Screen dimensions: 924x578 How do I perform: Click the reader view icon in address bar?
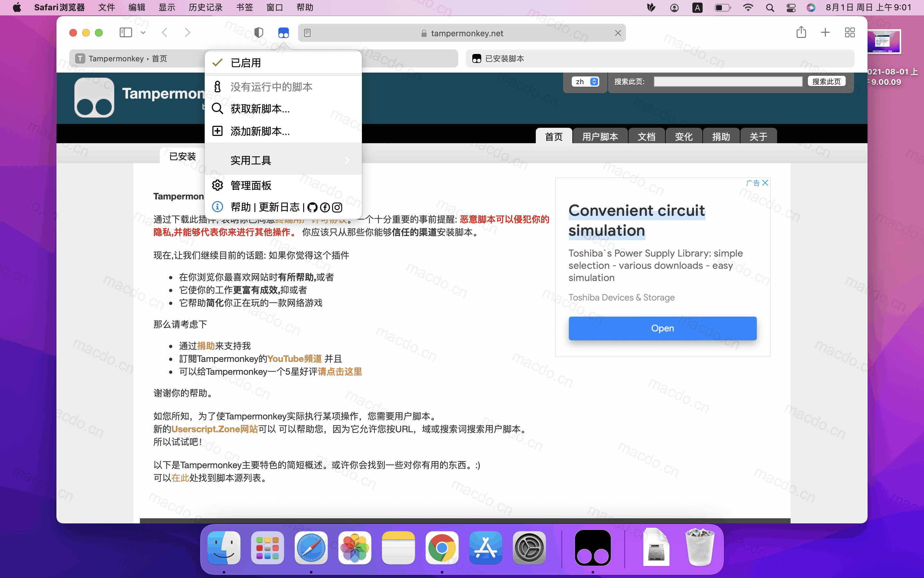(307, 33)
